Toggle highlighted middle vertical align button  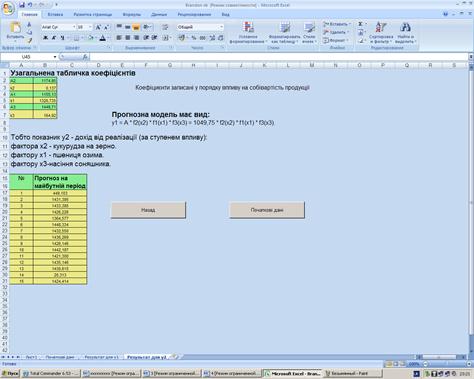click(136, 27)
